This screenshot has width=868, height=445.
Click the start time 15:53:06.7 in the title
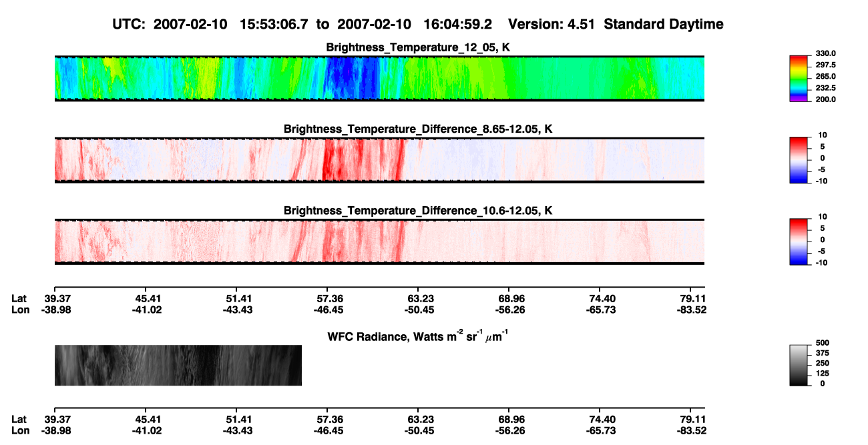coord(275,25)
